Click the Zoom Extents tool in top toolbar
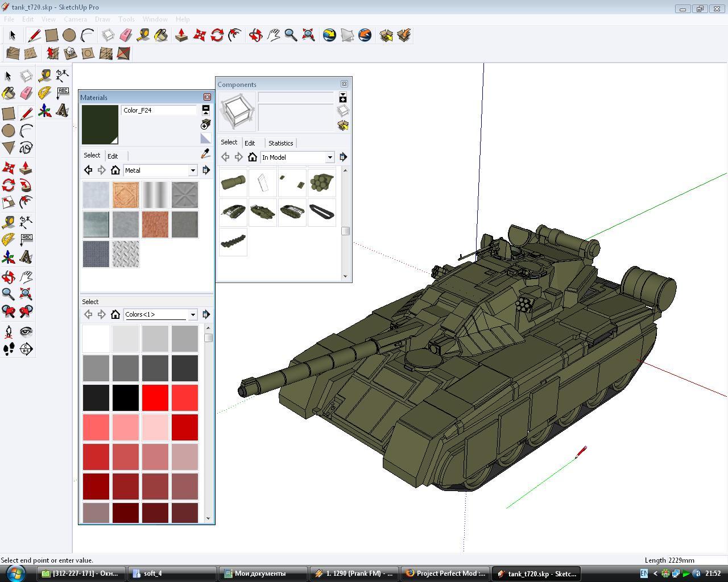The image size is (728, 582). [308, 35]
